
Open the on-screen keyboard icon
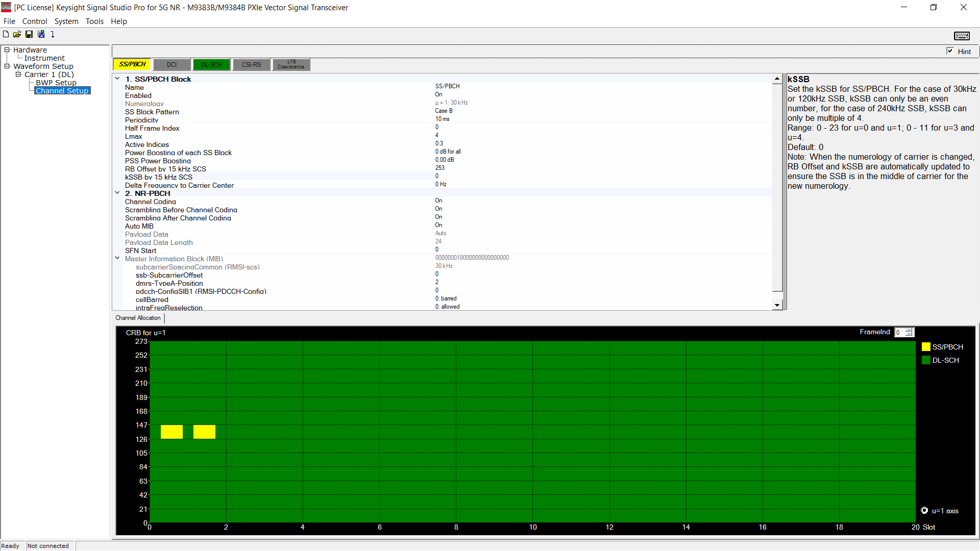click(962, 36)
